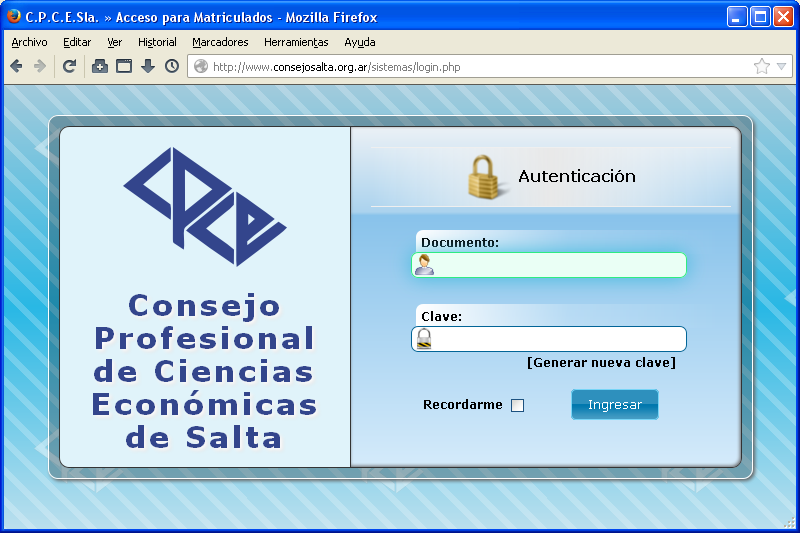Click the Autenticación heading text
Viewport: 800px width, 533px height.
(577, 176)
